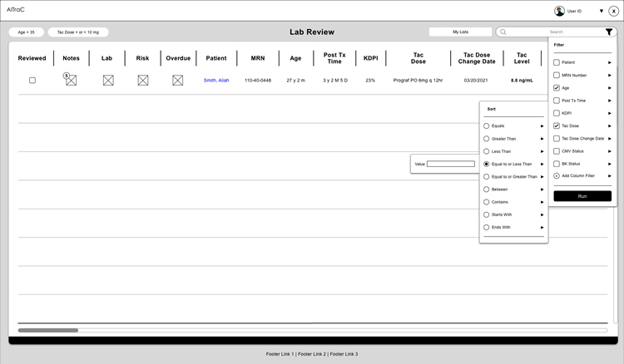Expand the Between option arrow

(x=542, y=189)
